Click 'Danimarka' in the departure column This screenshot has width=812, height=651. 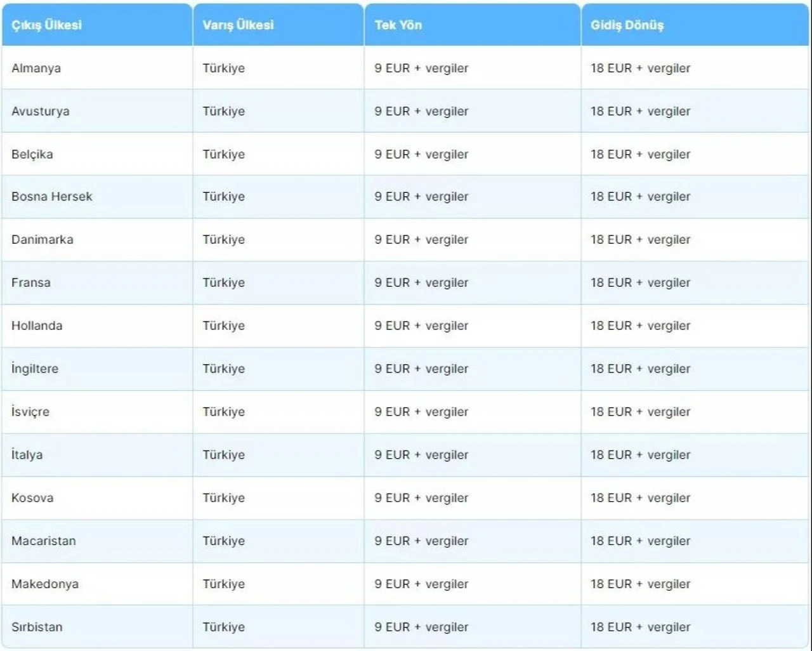click(x=43, y=240)
